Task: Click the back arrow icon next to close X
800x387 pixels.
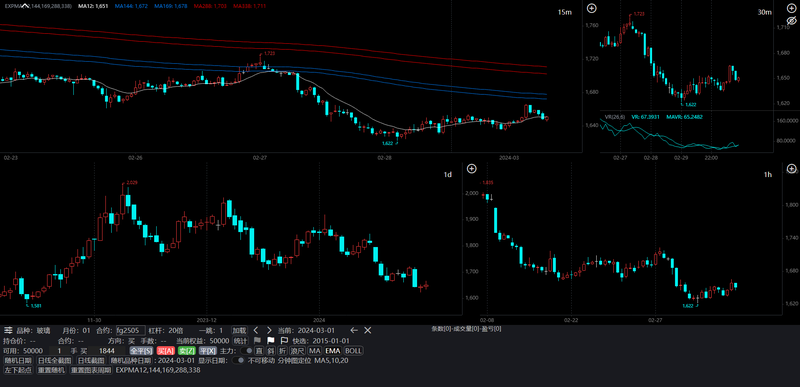Action: click(354, 330)
